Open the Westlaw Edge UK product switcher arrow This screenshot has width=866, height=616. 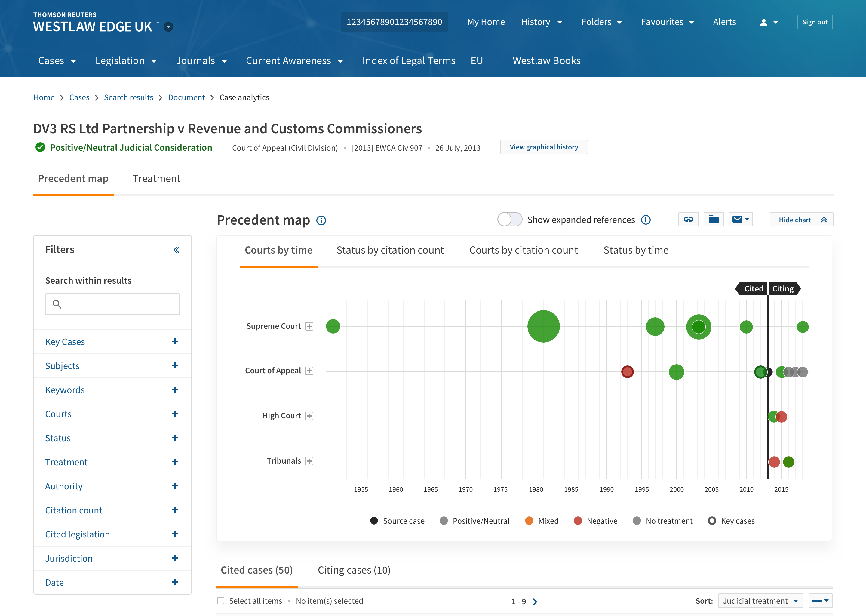point(168,26)
